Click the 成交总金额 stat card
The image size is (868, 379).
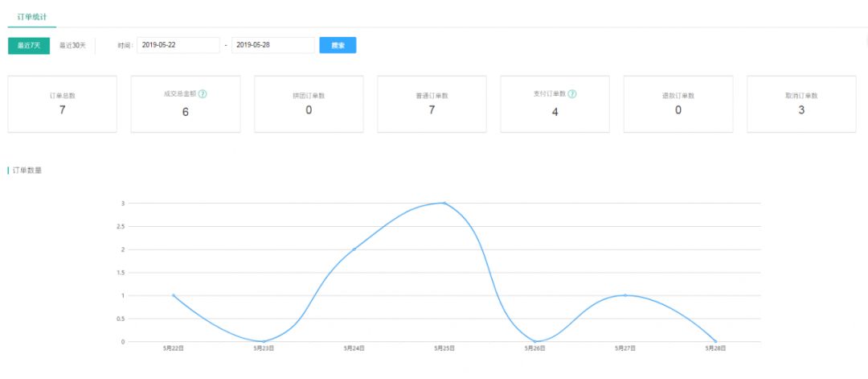point(185,105)
